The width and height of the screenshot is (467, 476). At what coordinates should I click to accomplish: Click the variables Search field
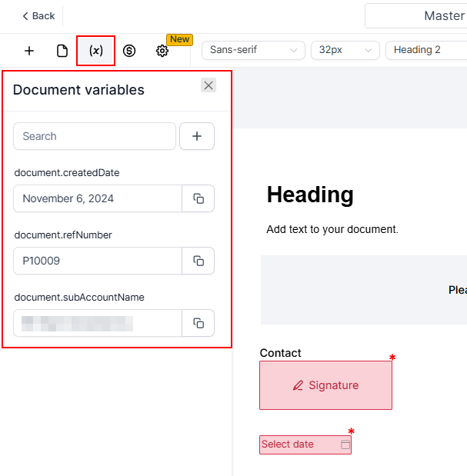click(95, 136)
